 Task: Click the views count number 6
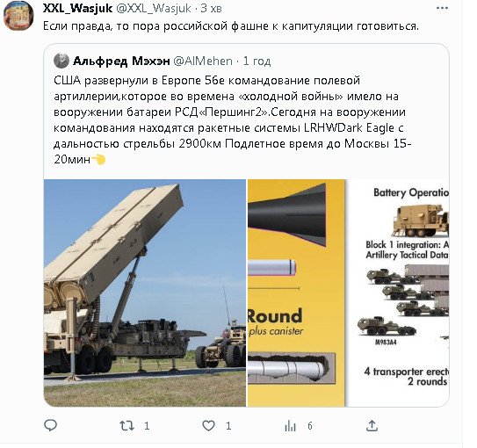point(310,426)
